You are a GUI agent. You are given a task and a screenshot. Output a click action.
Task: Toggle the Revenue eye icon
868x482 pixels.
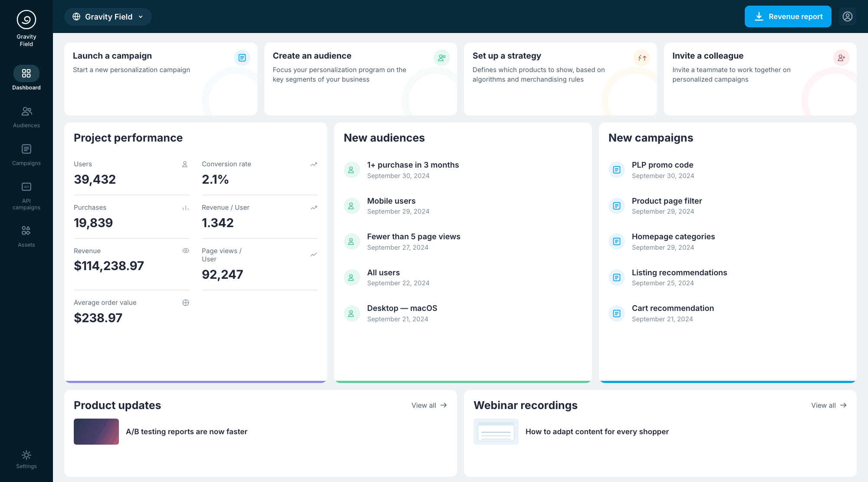click(186, 251)
